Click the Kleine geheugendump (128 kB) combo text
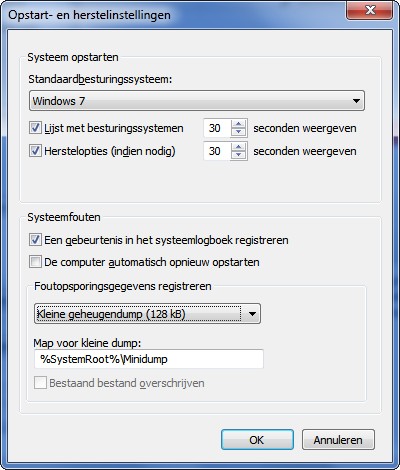The image size is (400, 470). pos(111,314)
